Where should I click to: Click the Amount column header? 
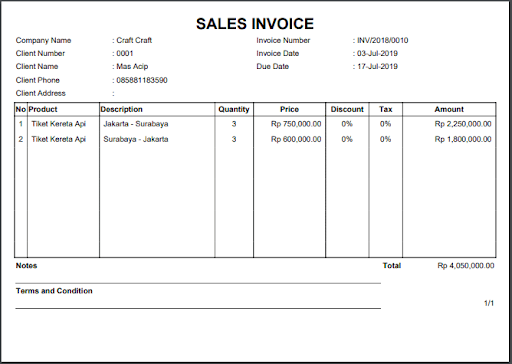[449, 109]
